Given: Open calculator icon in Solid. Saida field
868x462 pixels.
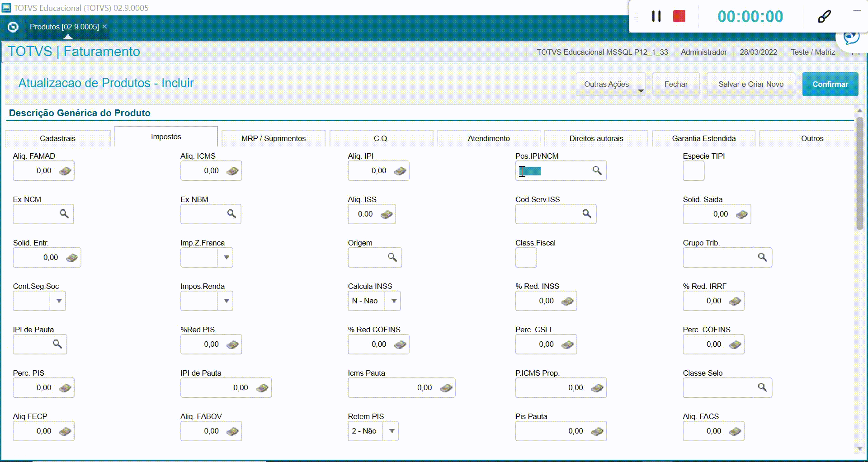Looking at the screenshot, I should click(742, 215).
